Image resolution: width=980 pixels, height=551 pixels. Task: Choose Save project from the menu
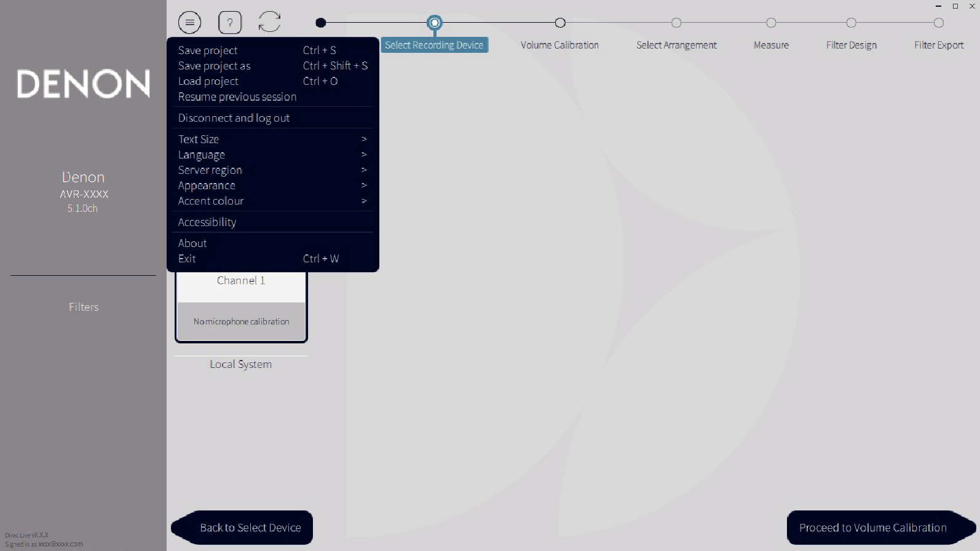[208, 50]
